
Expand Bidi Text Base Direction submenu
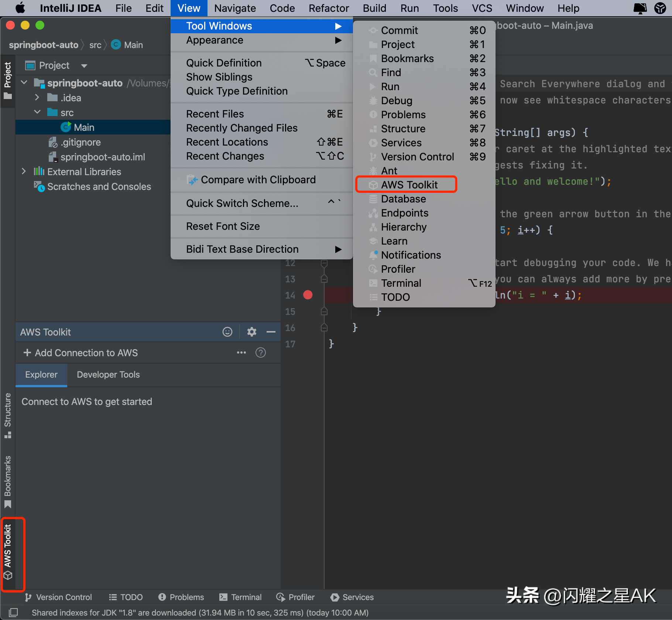261,249
